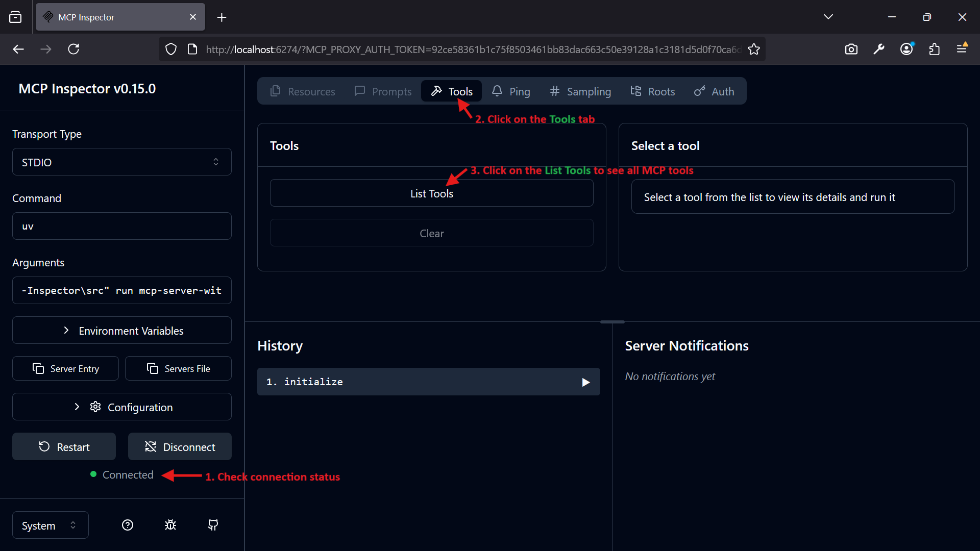Open the Tools tab
The image size is (980, 551).
pyautogui.click(x=451, y=91)
